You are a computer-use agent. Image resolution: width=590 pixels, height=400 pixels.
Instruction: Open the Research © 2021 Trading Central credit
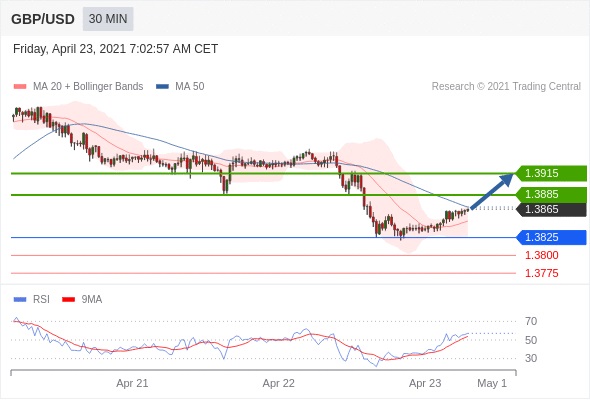pyautogui.click(x=506, y=87)
